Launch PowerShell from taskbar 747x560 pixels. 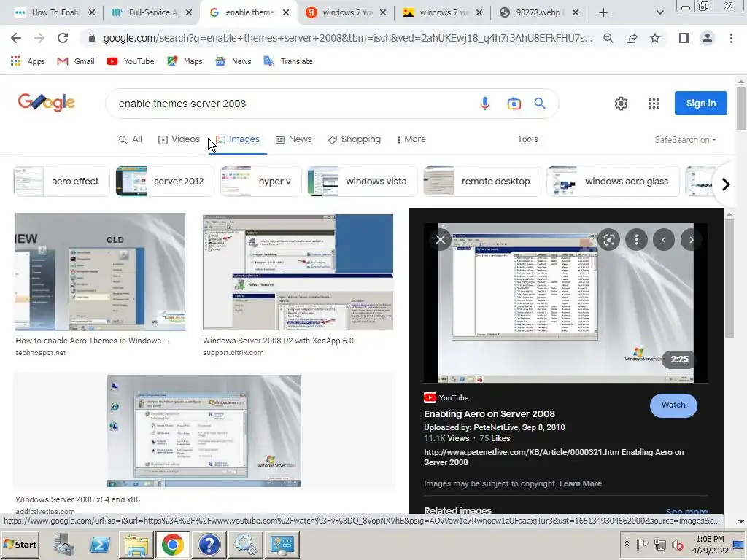click(x=99, y=544)
